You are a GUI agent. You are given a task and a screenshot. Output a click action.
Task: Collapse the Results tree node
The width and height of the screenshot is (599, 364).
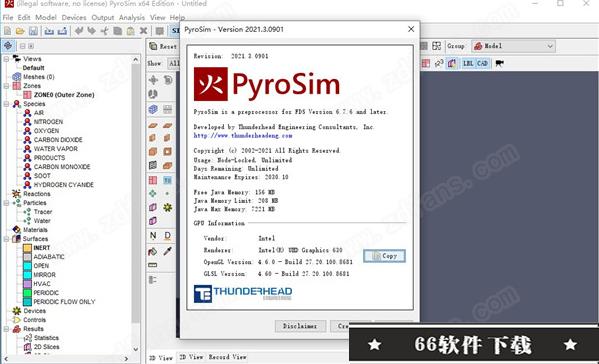[x=6, y=329]
